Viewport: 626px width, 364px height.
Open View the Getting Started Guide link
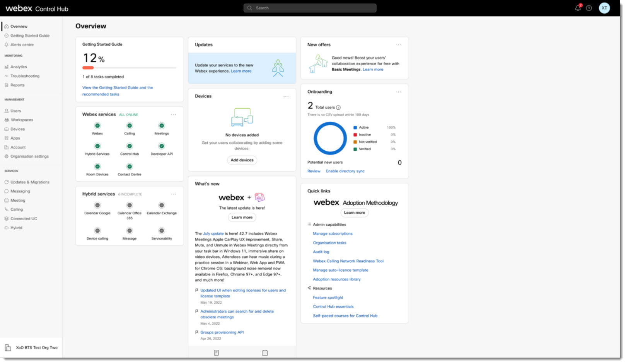point(118,91)
